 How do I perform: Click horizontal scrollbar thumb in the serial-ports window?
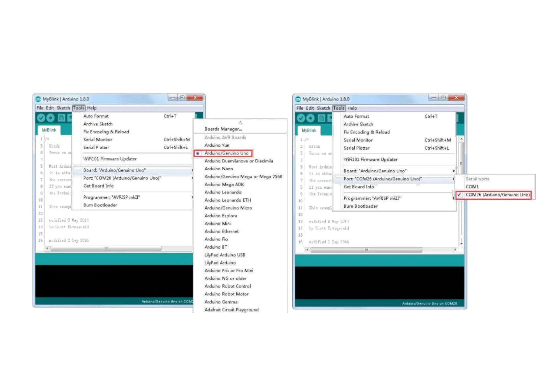pos(366,250)
